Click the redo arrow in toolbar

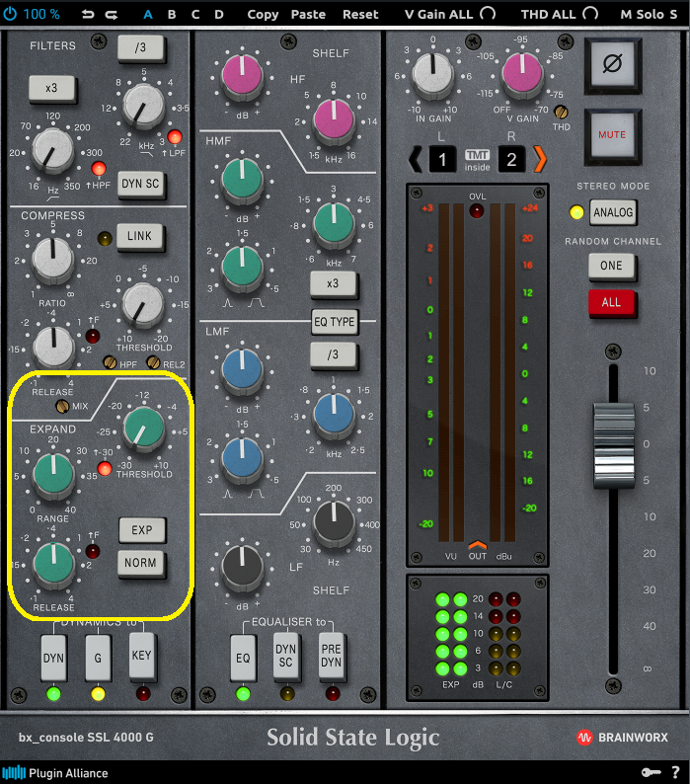pyautogui.click(x=112, y=15)
